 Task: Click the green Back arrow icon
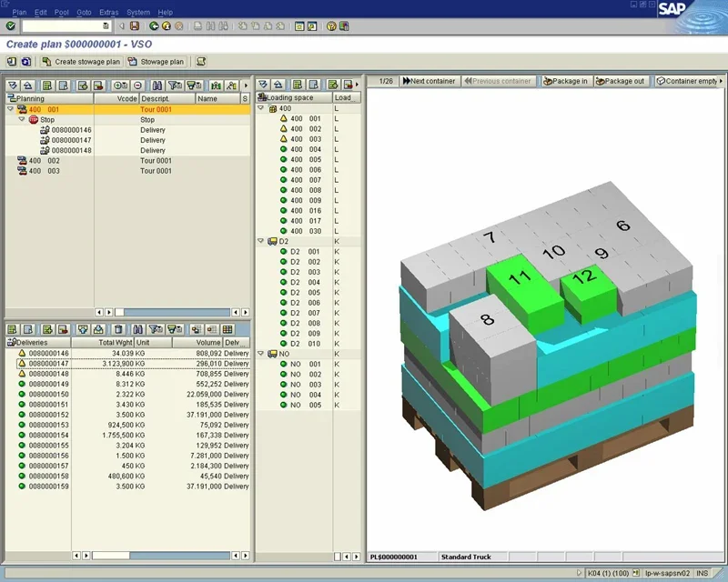(155, 26)
